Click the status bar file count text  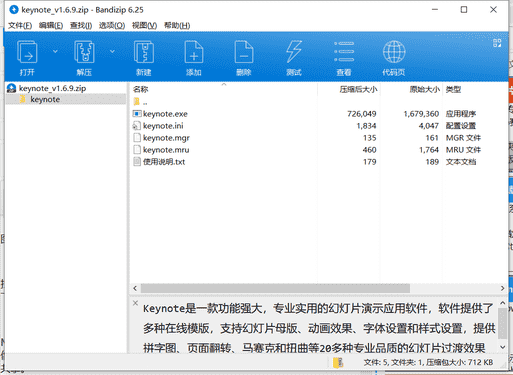point(428,362)
